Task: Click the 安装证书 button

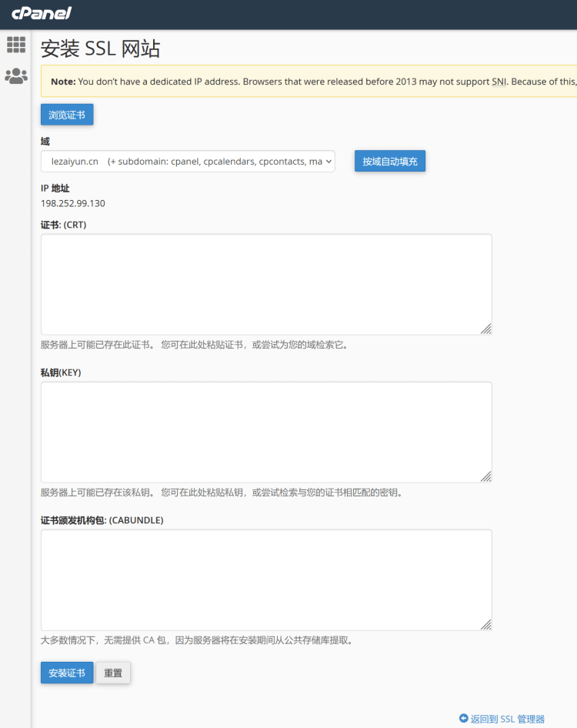Action: tap(67, 673)
